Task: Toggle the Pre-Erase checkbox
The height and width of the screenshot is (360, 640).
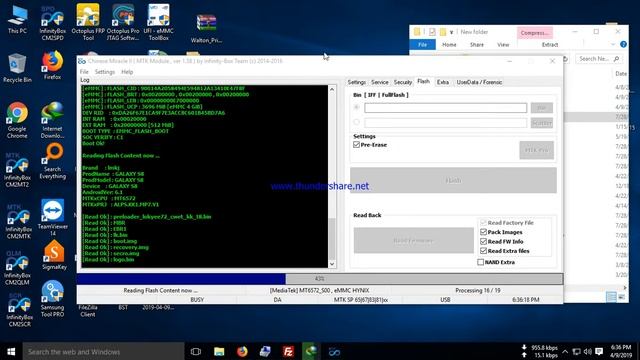Action: point(356,145)
